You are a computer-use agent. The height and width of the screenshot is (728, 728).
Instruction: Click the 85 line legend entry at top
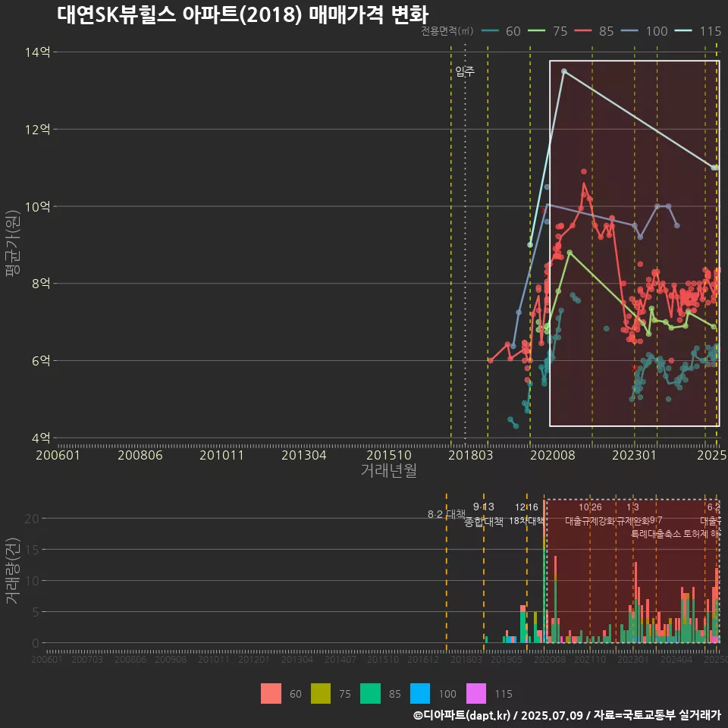pos(595,31)
